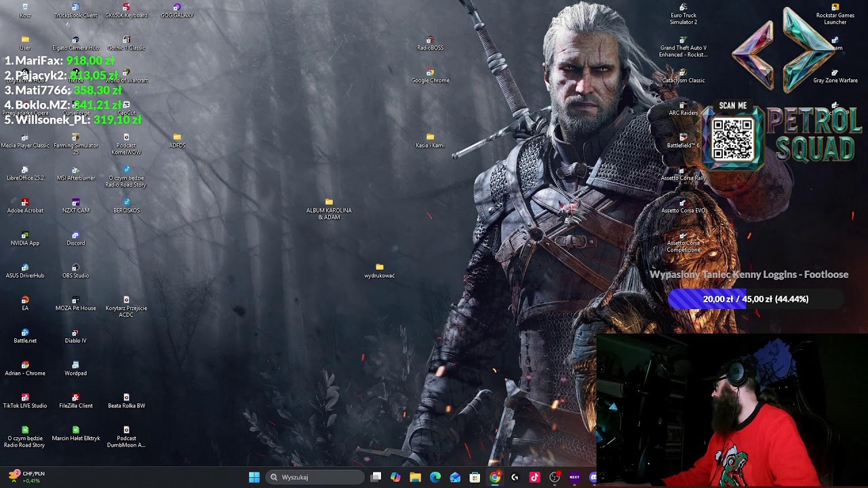Open GK650K Keyboard shortcut
The width and height of the screenshot is (868, 488).
126,11
